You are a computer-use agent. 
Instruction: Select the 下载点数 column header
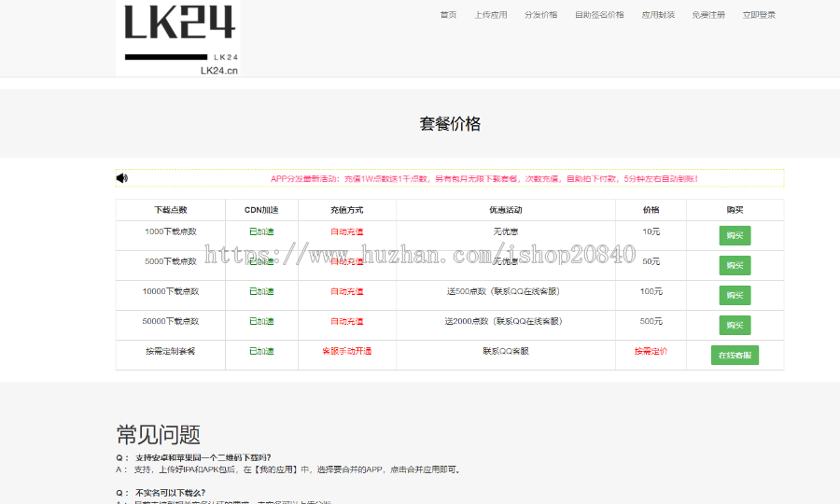click(171, 210)
